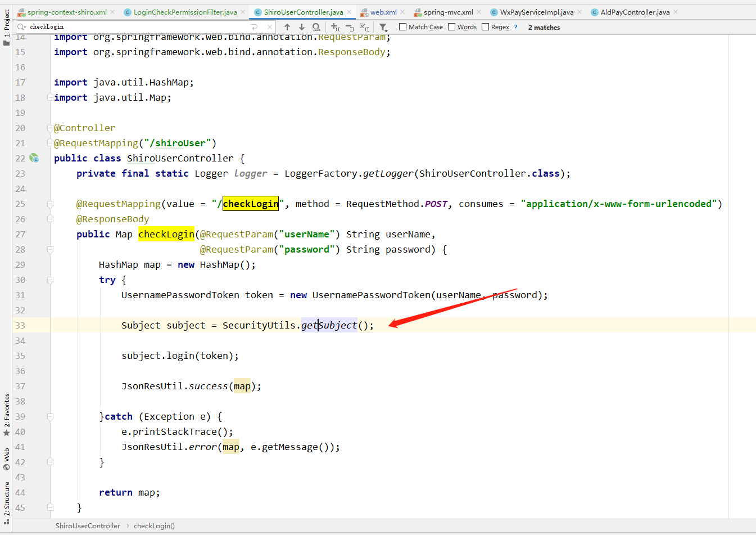Click the search help question mark
Image resolution: width=756 pixels, height=535 pixels.
pos(515,27)
